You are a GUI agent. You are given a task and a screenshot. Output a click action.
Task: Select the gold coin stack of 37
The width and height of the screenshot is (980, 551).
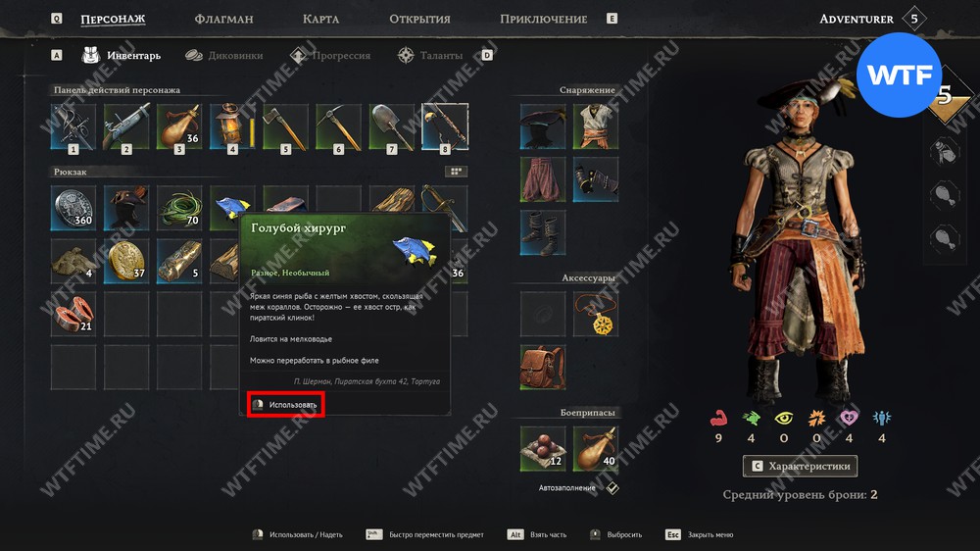(x=126, y=261)
